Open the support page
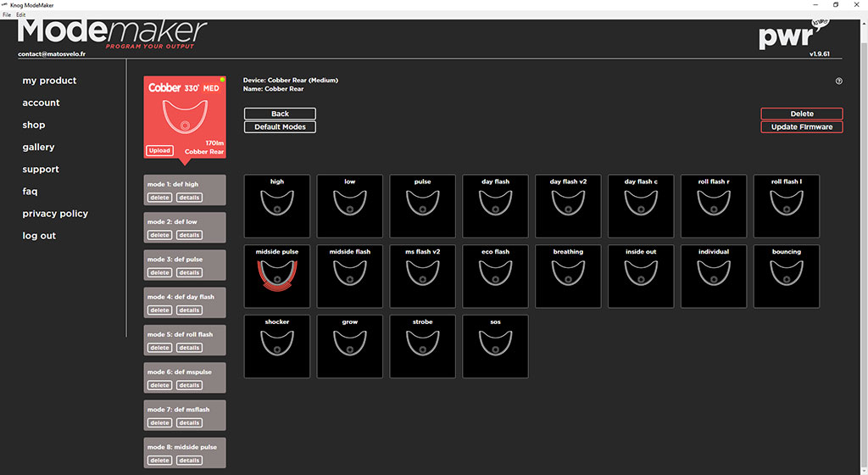The width and height of the screenshot is (868, 475). tap(41, 170)
